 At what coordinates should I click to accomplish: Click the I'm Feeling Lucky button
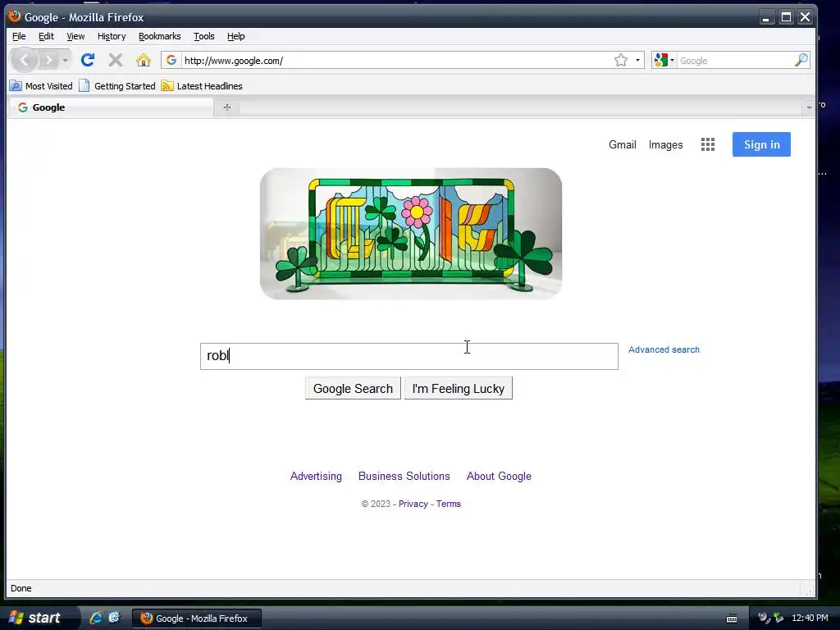(x=458, y=388)
